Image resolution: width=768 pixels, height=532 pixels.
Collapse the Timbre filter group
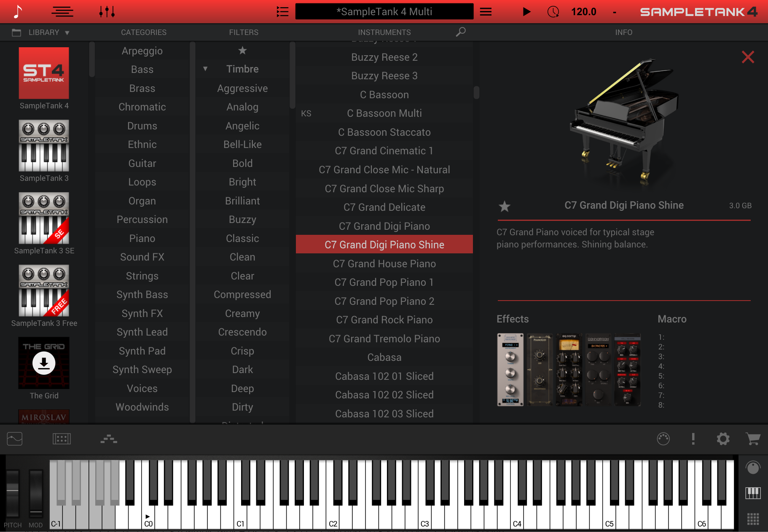pos(205,69)
